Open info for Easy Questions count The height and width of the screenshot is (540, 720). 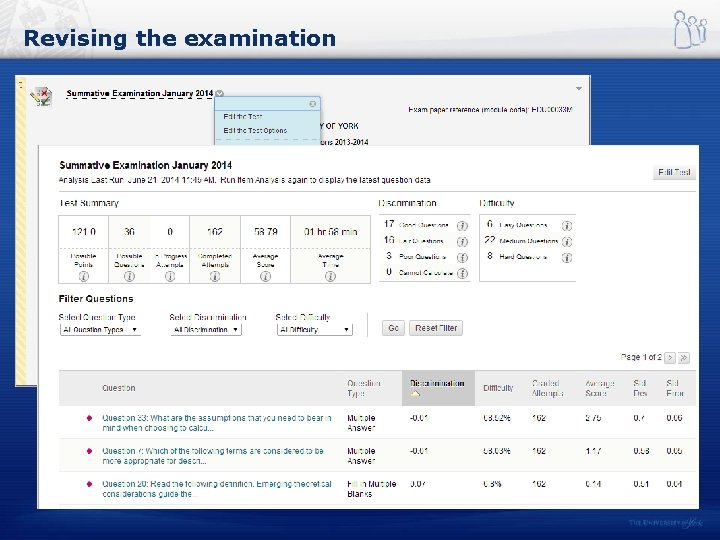(x=567, y=225)
